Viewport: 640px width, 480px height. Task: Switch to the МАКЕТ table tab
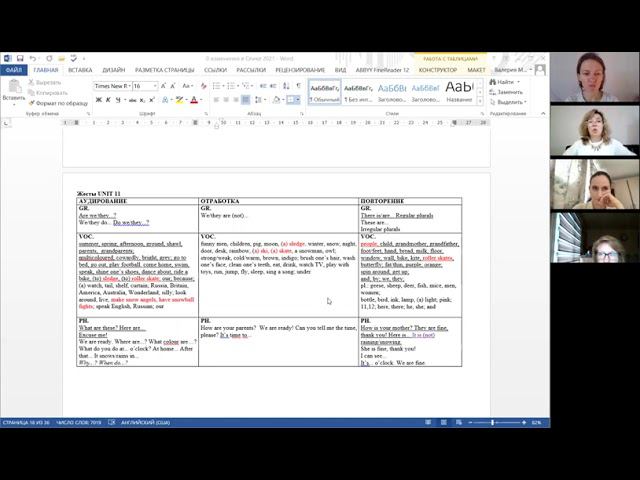(476, 70)
